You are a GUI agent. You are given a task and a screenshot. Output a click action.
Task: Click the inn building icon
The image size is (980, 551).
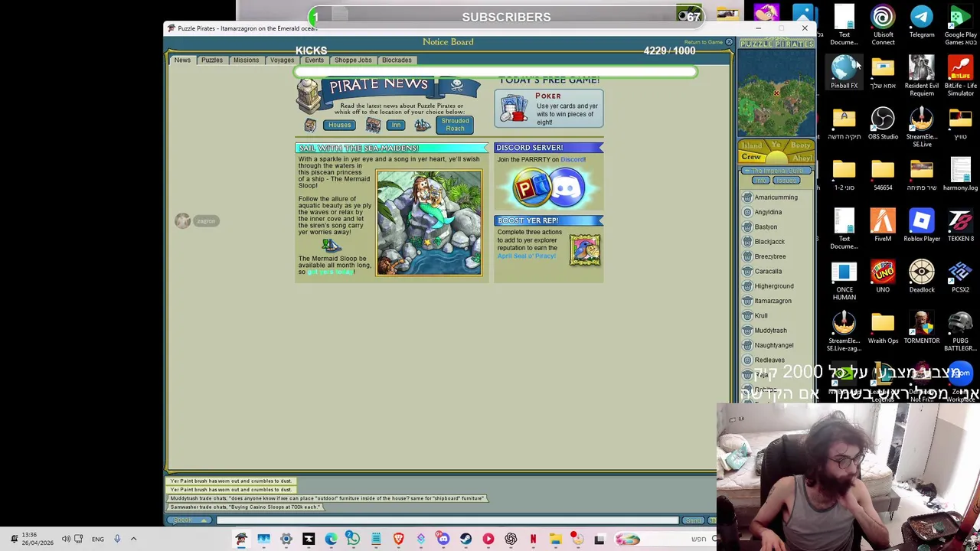click(373, 125)
